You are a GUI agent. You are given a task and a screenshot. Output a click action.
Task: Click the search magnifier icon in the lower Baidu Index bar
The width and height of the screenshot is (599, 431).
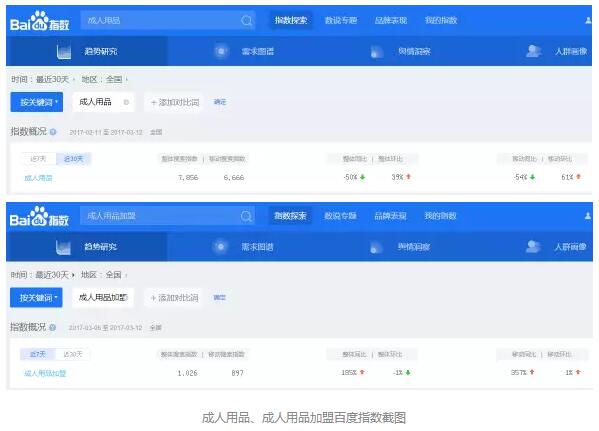(x=247, y=216)
